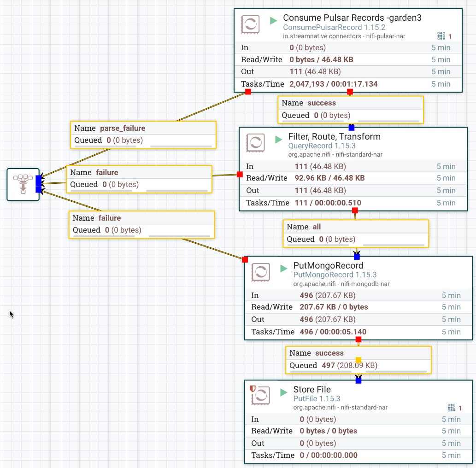Click the cluster node badge on Consume Pulsar Records
This screenshot has height=468, width=476.
[x=441, y=36]
